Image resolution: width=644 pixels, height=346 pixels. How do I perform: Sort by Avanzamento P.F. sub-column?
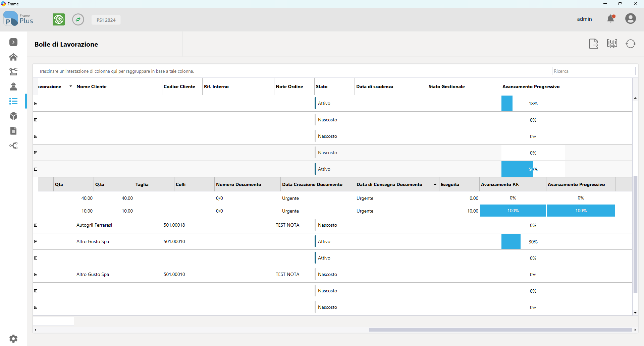(513, 184)
